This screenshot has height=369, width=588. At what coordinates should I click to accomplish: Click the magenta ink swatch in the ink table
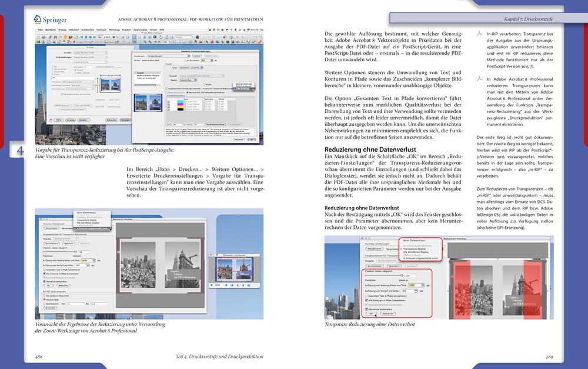coord(181,104)
